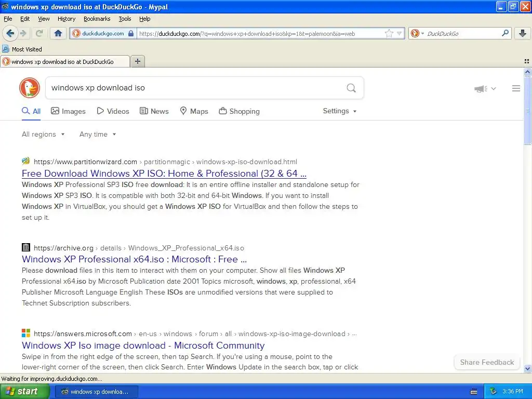Screen dimensions: 532x399
Task: Click the DuckDuckGo duck logo
Action: (x=30, y=88)
